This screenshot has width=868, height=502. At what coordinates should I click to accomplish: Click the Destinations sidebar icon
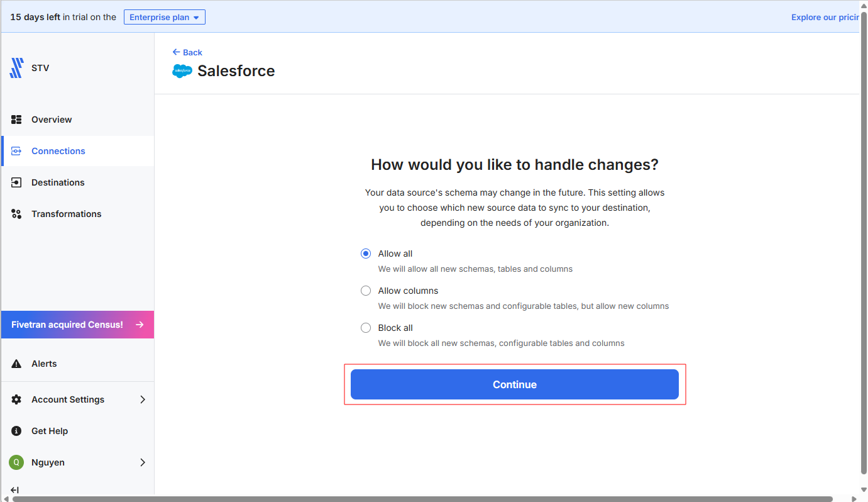click(17, 182)
